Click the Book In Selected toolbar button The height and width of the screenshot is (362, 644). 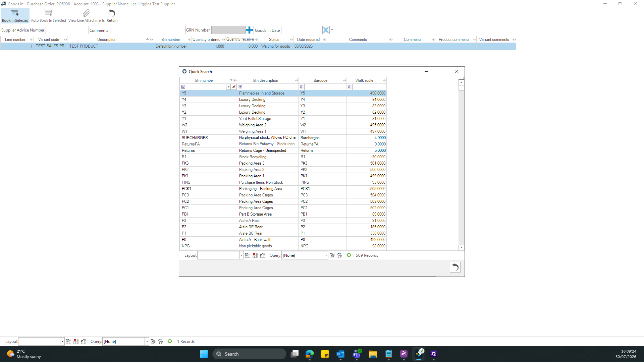(x=15, y=16)
